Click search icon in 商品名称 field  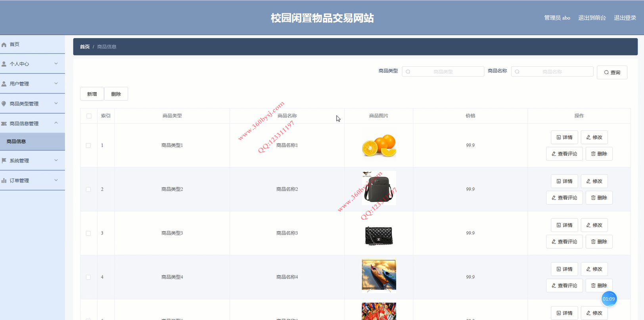coord(517,72)
